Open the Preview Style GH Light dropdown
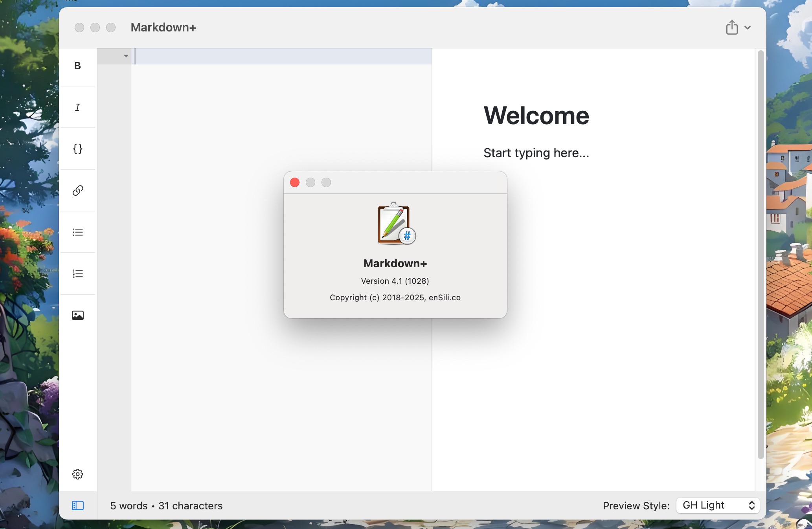812x529 pixels. point(718,505)
